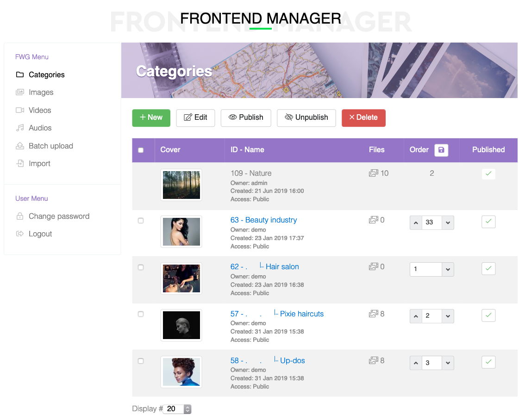525x420 pixels.
Task: Open the Import section
Action: (x=39, y=163)
